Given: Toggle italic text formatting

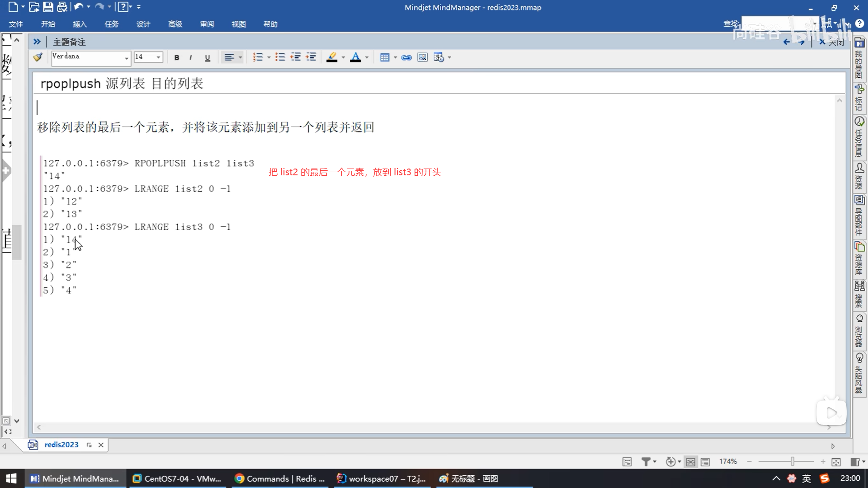Looking at the screenshot, I should [x=191, y=57].
